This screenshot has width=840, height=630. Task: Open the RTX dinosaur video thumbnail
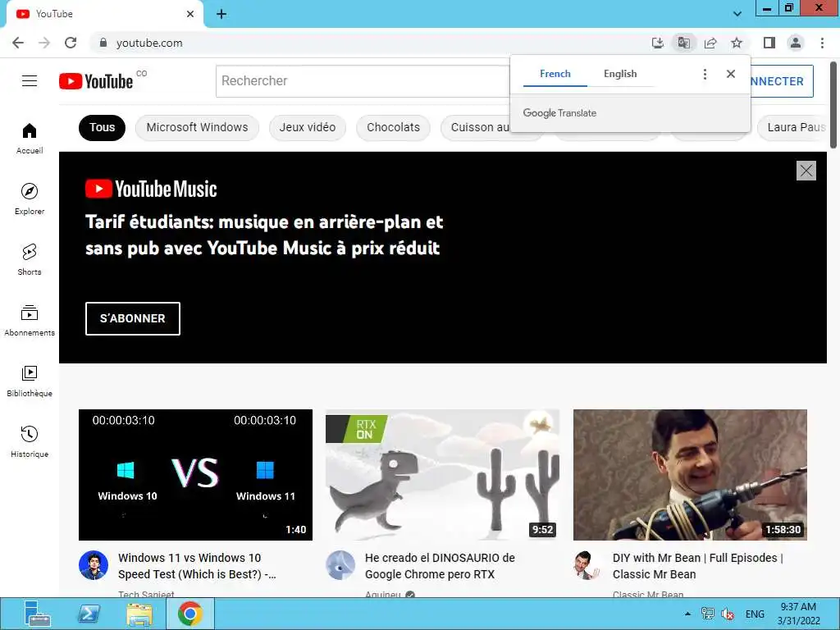coord(442,475)
